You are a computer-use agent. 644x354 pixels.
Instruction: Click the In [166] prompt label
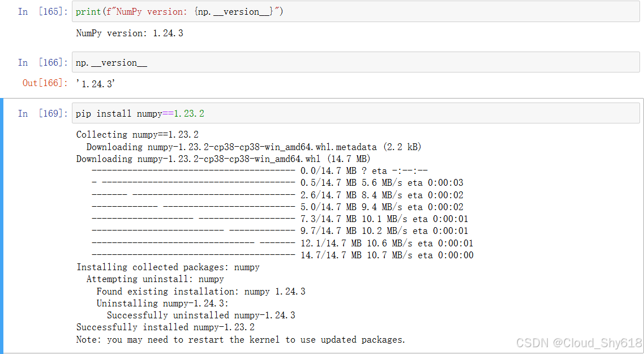(42, 62)
